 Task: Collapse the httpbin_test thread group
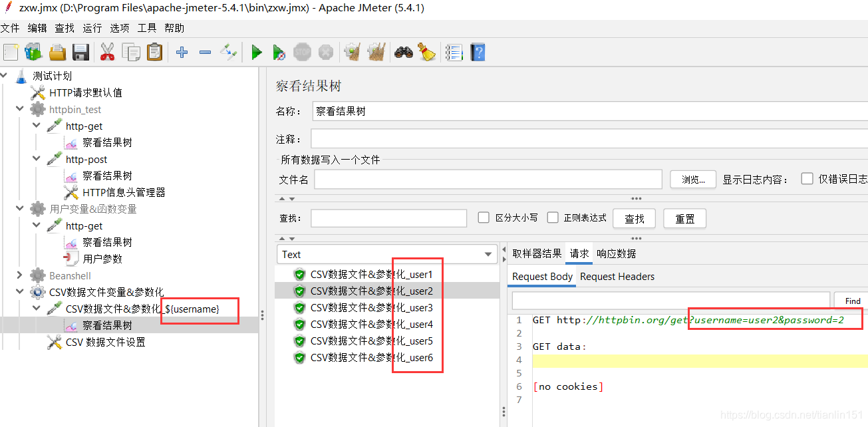[x=19, y=109]
